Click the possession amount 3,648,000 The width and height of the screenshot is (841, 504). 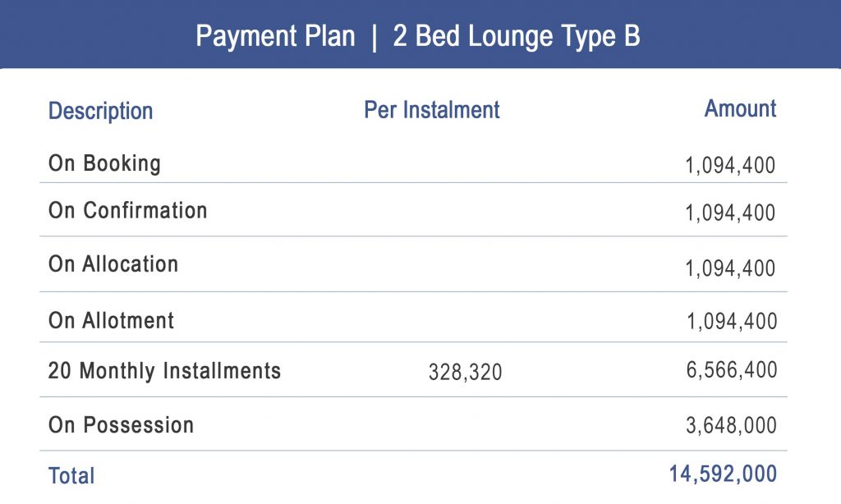(732, 425)
